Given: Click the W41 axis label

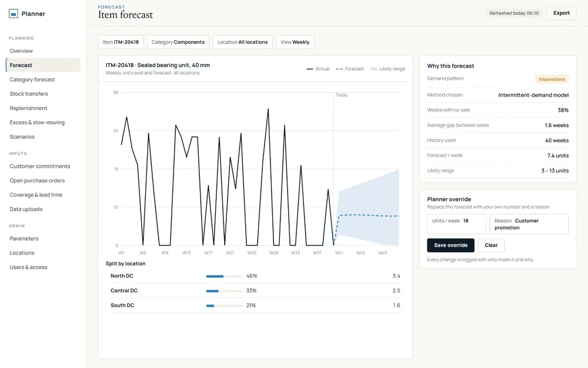Looking at the screenshot, I should (x=339, y=253).
